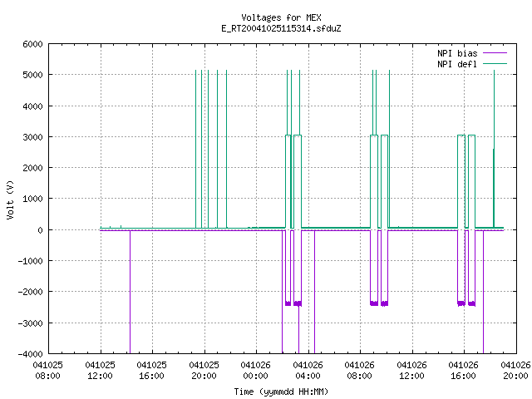Click the 041026 04:00 x-axis tick label
The height and width of the screenshot is (399, 532).
(x=308, y=370)
